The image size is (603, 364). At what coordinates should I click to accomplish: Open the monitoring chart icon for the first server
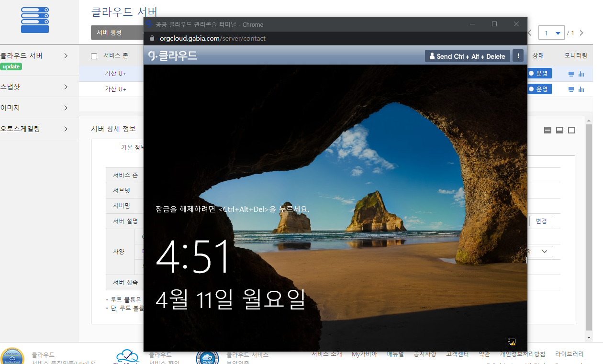click(581, 74)
